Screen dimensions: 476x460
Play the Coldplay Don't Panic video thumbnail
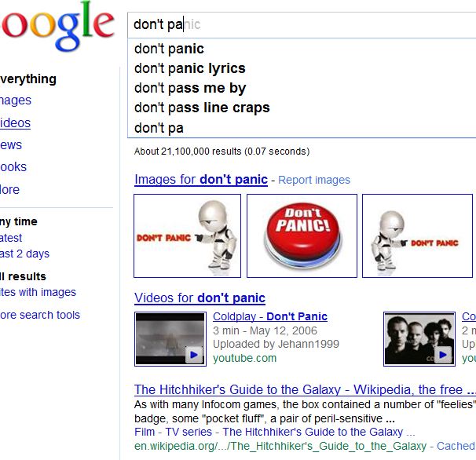click(x=170, y=338)
